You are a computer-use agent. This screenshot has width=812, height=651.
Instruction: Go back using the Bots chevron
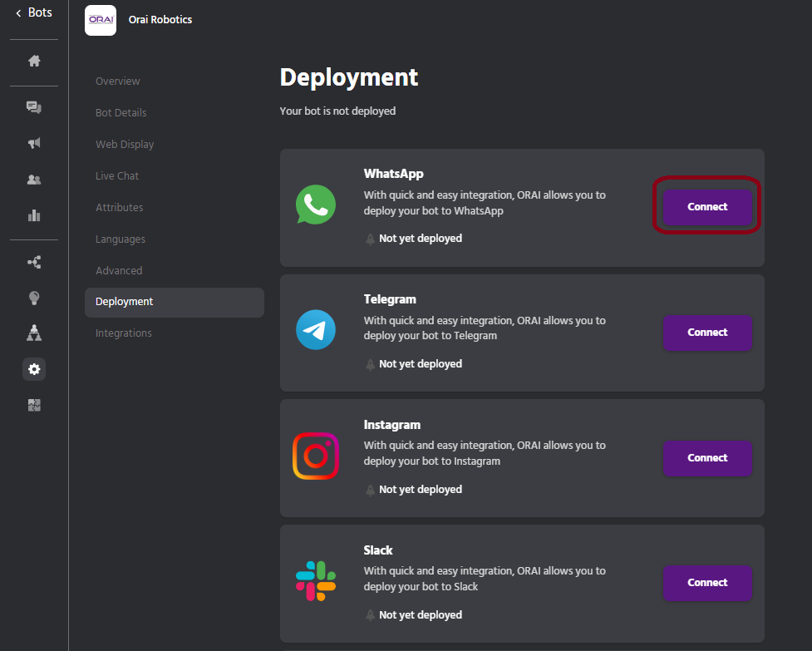(18, 13)
